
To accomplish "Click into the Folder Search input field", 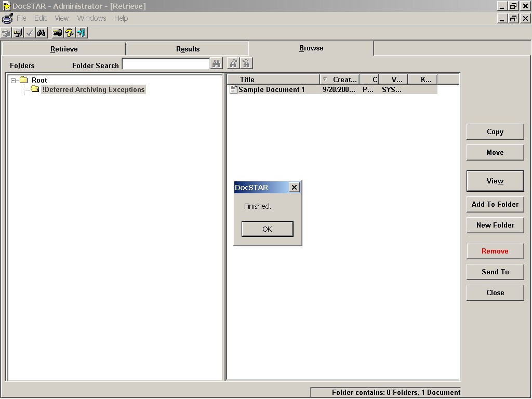I will coord(166,64).
